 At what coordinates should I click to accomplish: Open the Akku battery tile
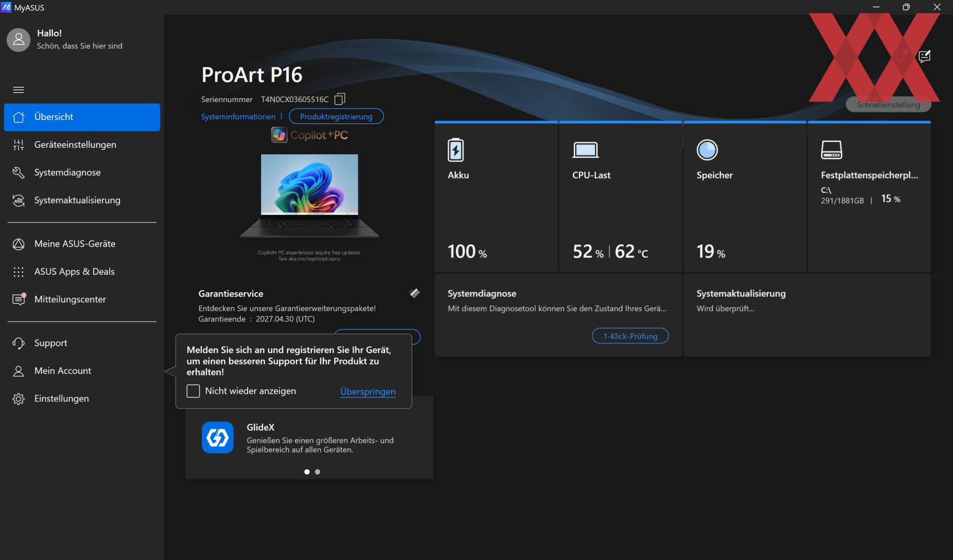coord(496,197)
